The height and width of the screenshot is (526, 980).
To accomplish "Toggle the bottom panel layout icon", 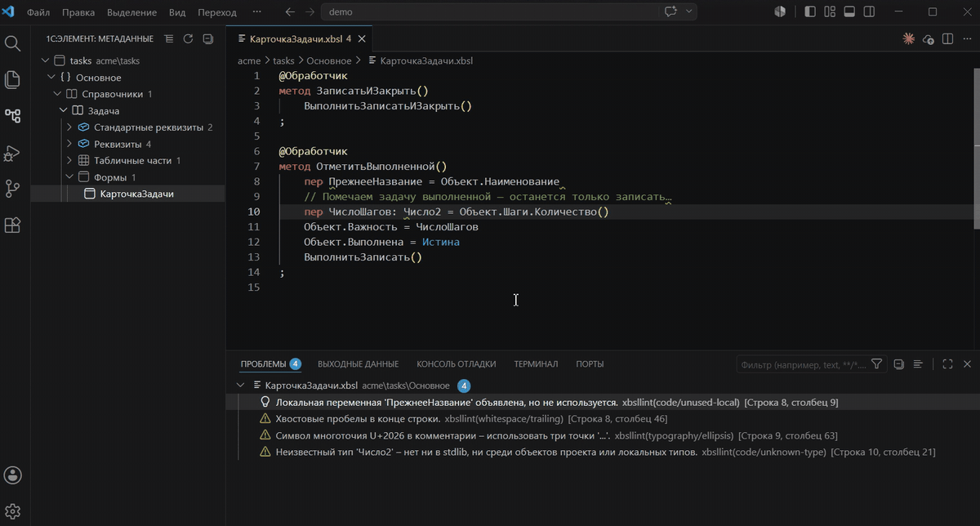I will pyautogui.click(x=849, y=12).
